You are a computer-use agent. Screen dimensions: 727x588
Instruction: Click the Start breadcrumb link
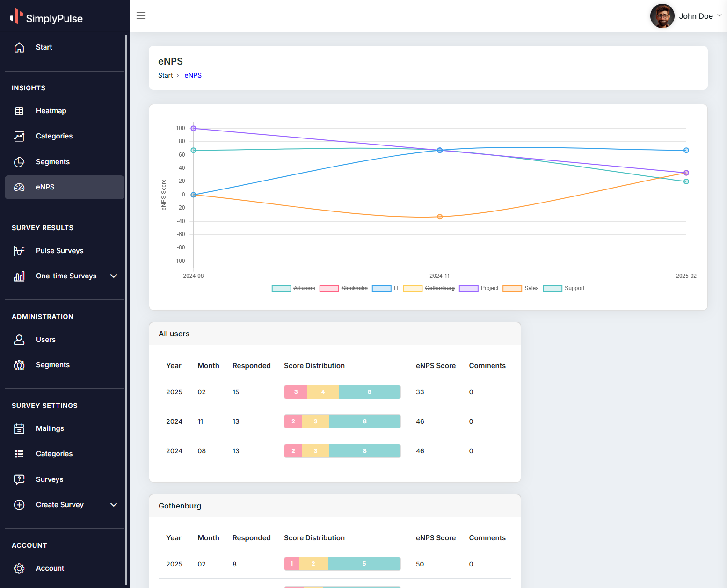pyautogui.click(x=166, y=75)
